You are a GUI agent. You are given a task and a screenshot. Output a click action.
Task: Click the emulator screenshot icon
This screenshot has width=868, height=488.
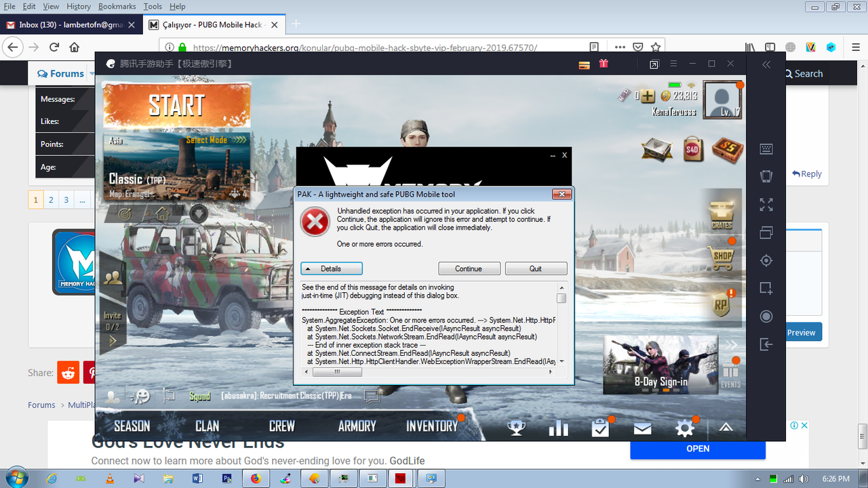(x=766, y=288)
